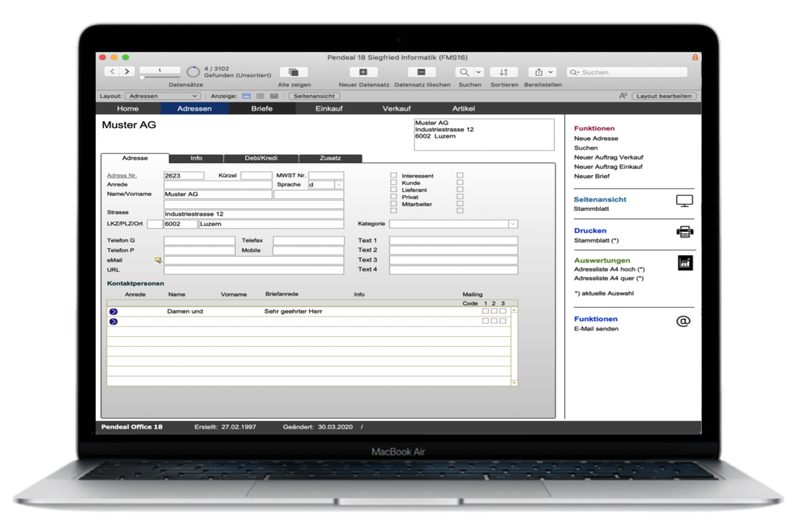
Task: Go to the Verkauf navigation tab
Action: coord(396,109)
